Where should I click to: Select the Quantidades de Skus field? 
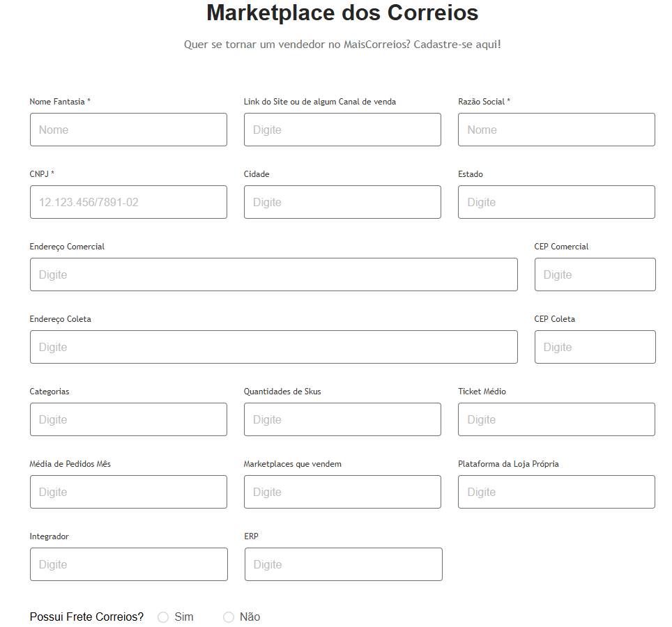[x=342, y=419]
